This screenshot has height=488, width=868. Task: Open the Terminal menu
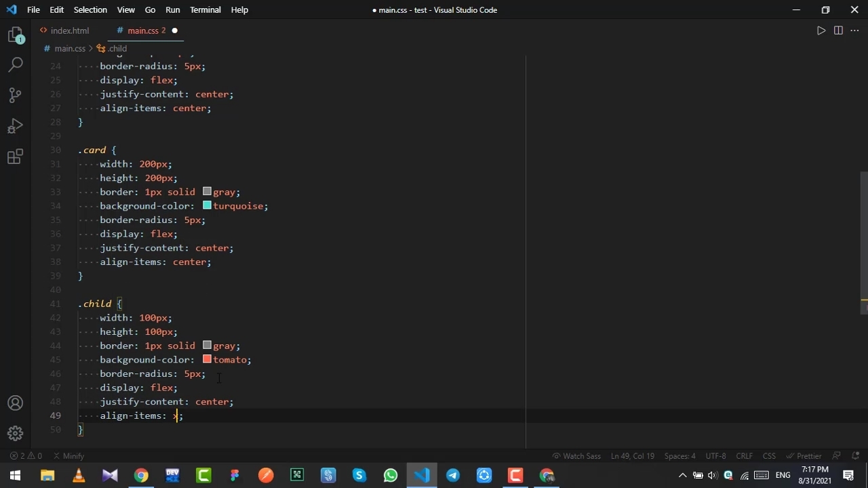[x=205, y=10]
